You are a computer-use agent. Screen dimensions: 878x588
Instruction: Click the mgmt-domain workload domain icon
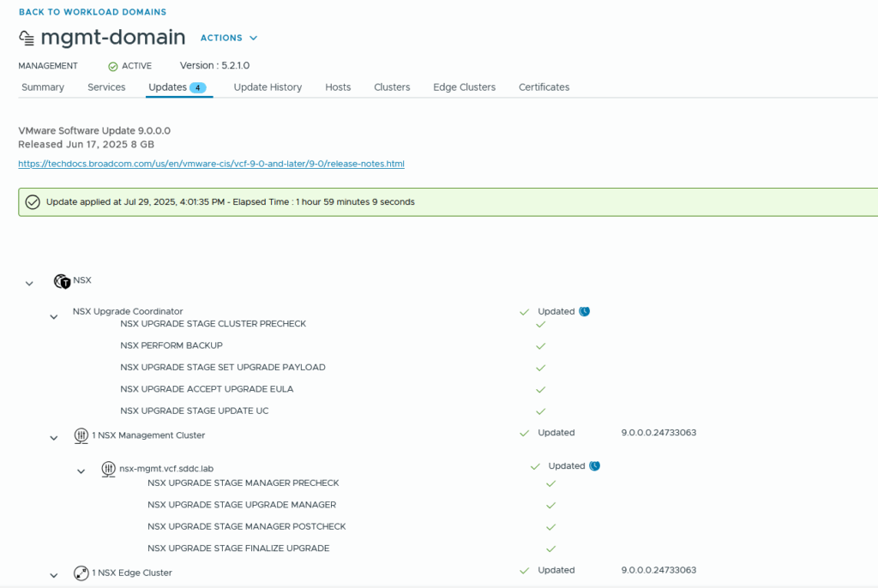(27, 39)
